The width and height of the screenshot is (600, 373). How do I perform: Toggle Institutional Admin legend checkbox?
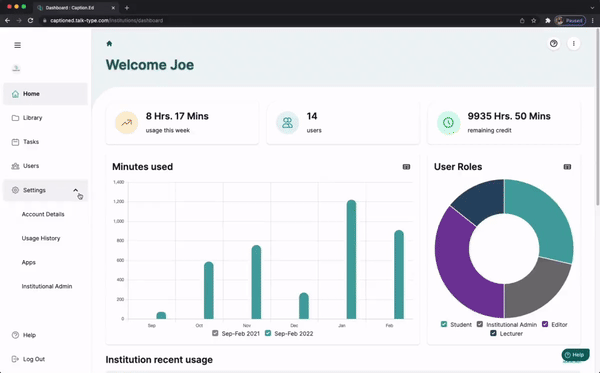pos(480,324)
